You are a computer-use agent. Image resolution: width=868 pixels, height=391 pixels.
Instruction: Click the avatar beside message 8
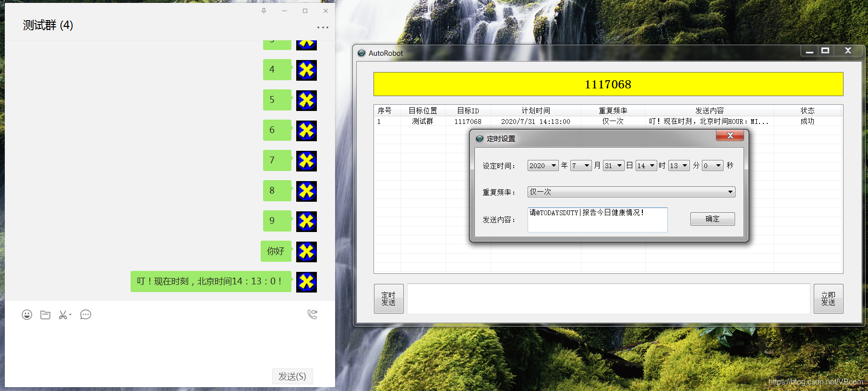(x=306, y=191)
